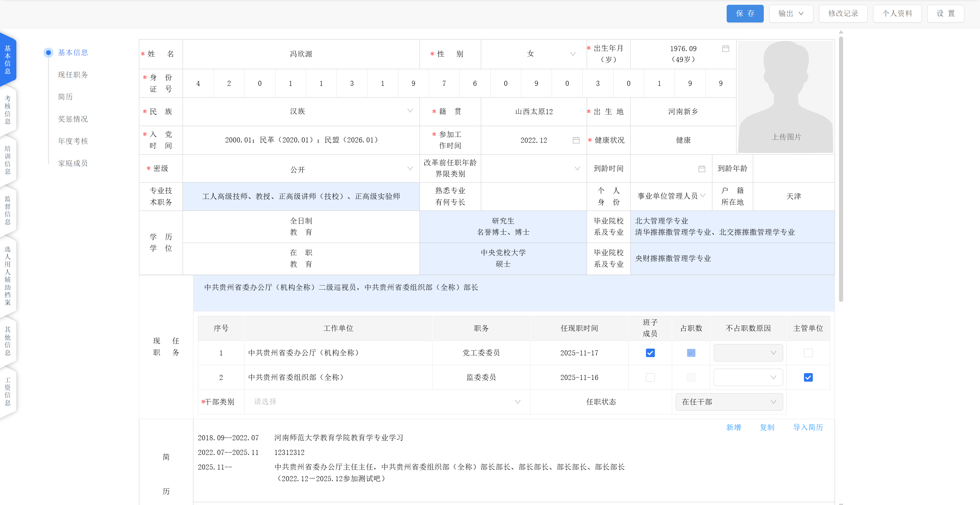Open the 性别 dropdown showing 女

click(533, 54)
